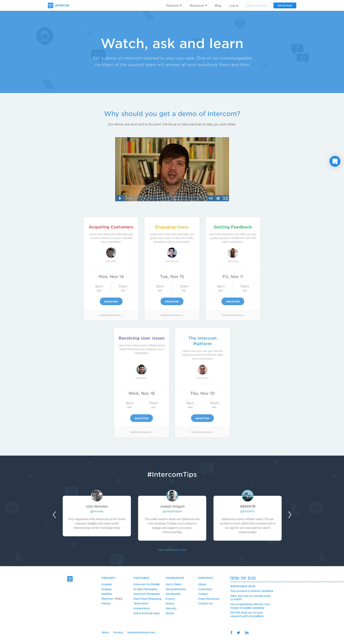Open Intercom's LinkedIn page icon
Viewport: 344px width, 644px height.
click(247, 632)
